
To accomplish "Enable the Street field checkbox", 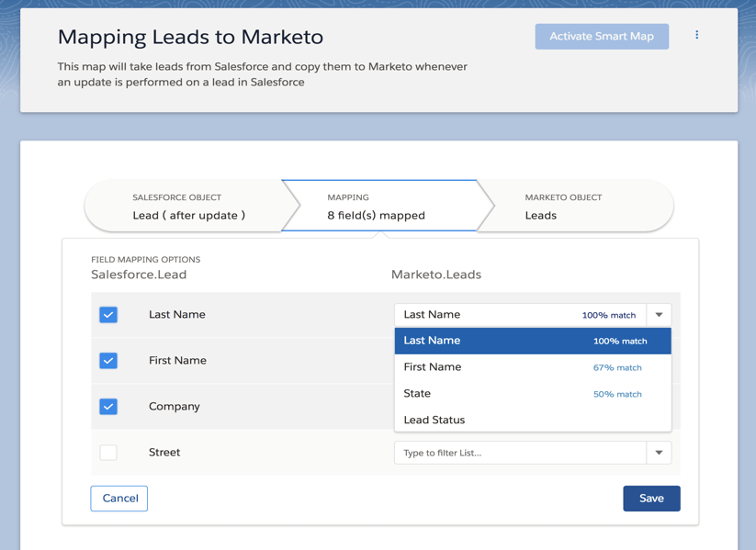I will (x=108, y=453).
